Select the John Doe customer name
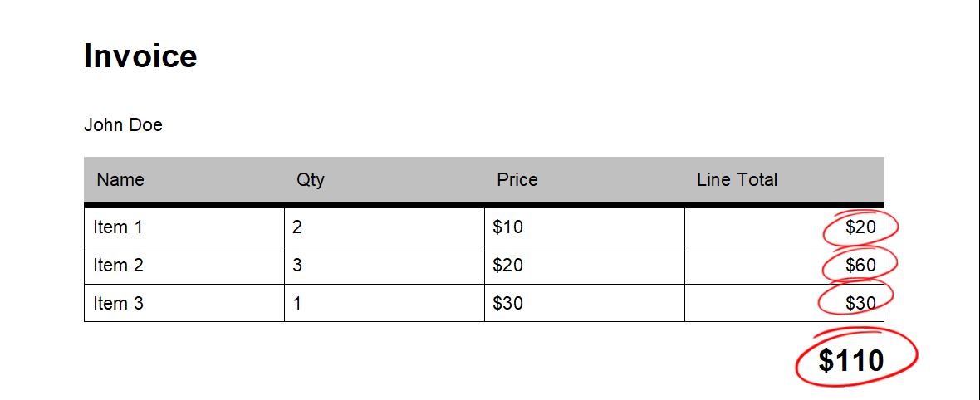This screenshot has height=400, width=980. click(x=123, y=125)
